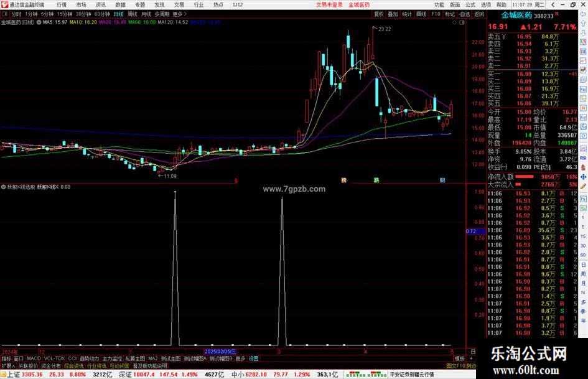Click the diamond icon at chart top-right
This screenshot has height=379, width=588.
pos(454,22)
